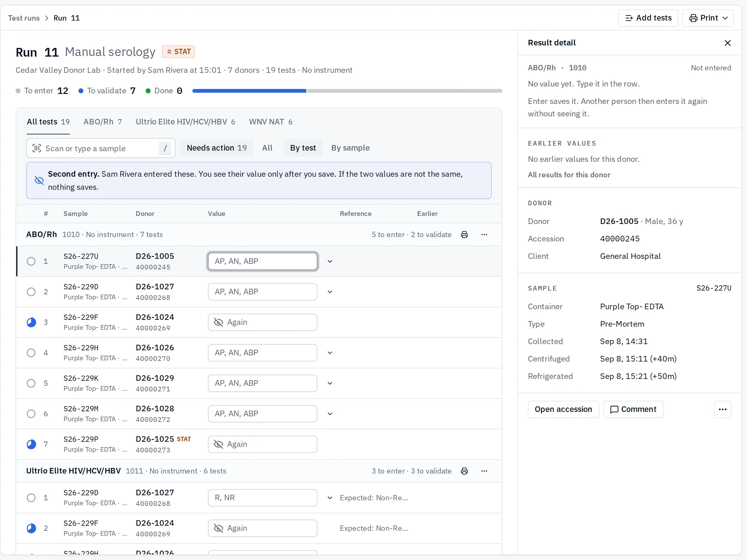Select status circle for ABO/Rh row 1 S26-227U
The width and height of the screenshot is (747, 560).
(31, 261)
